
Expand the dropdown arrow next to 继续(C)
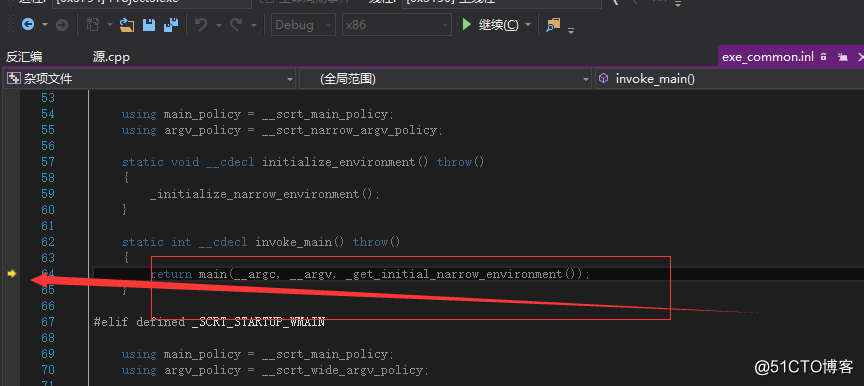pyautogui.click(x=528, y=25)
